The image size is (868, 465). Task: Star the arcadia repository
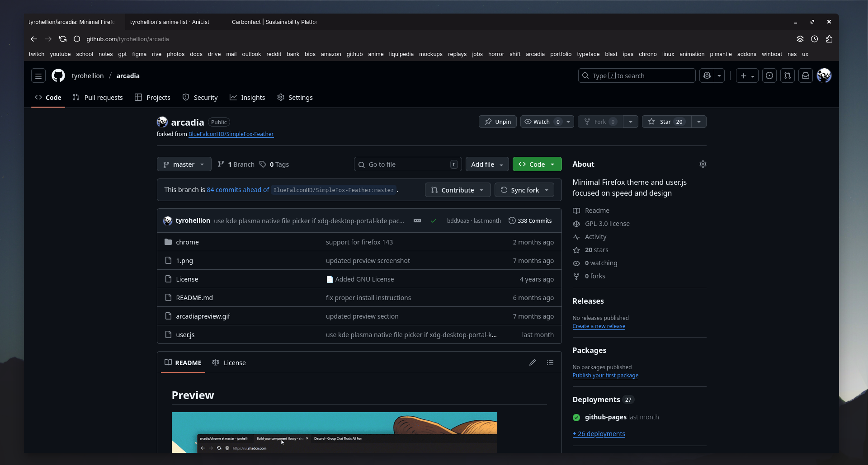[x=666, y=122]
